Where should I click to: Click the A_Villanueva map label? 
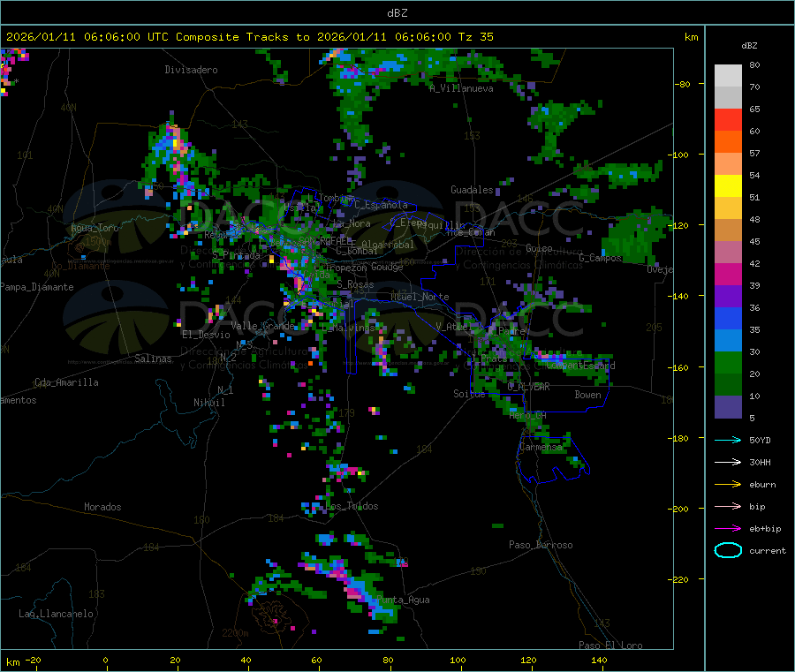coord(461,88)
